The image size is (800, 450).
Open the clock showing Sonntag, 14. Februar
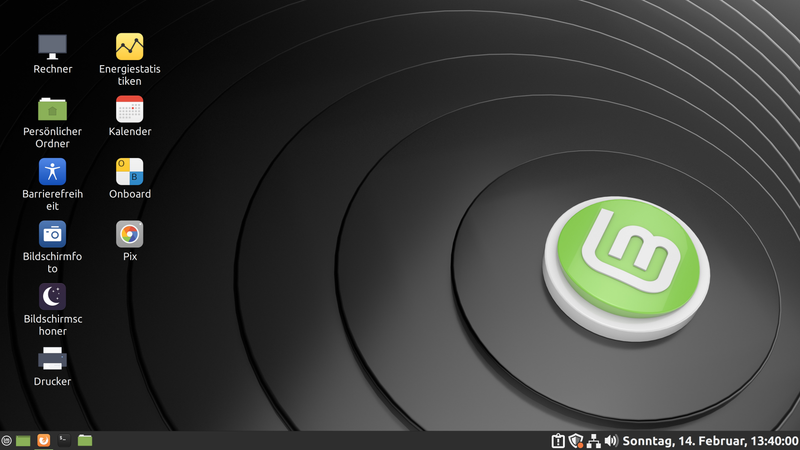(711, 441)
